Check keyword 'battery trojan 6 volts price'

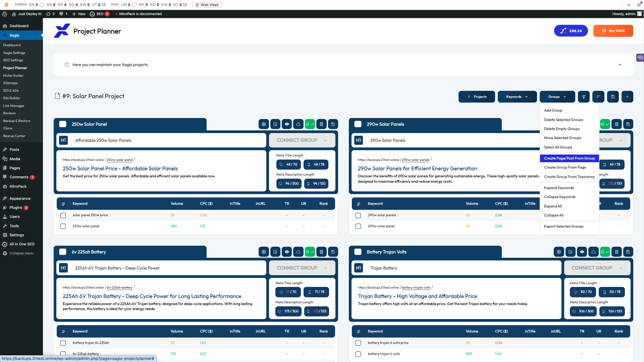click(x=358, y=343)
